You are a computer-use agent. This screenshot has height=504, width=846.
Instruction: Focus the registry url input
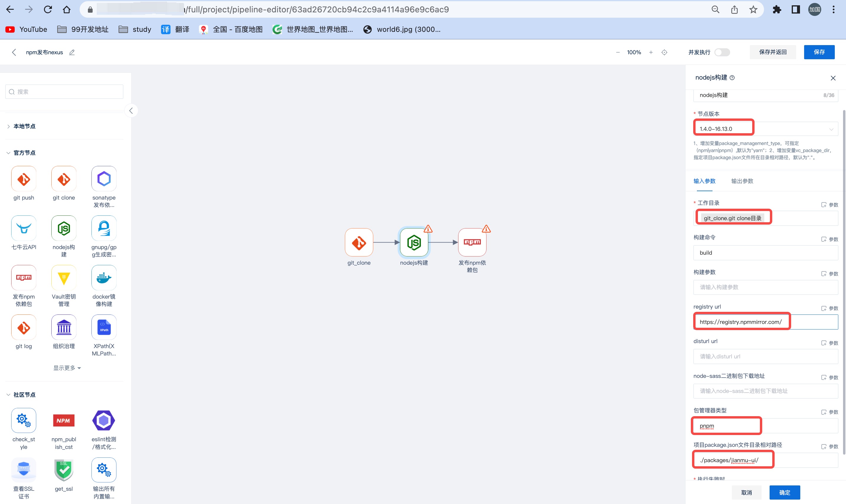[765, 322]
